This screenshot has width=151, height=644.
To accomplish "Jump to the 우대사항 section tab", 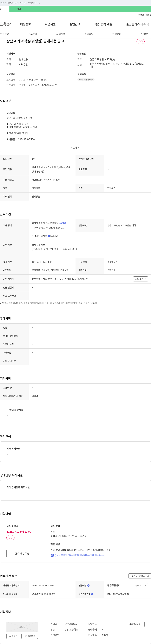I will click(x=61, y=34).
